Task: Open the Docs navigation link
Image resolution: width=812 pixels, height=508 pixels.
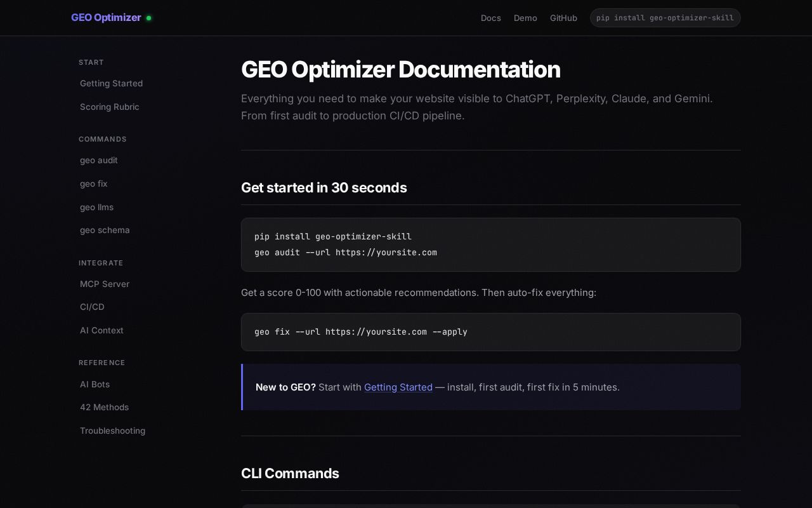Action: 491,18
